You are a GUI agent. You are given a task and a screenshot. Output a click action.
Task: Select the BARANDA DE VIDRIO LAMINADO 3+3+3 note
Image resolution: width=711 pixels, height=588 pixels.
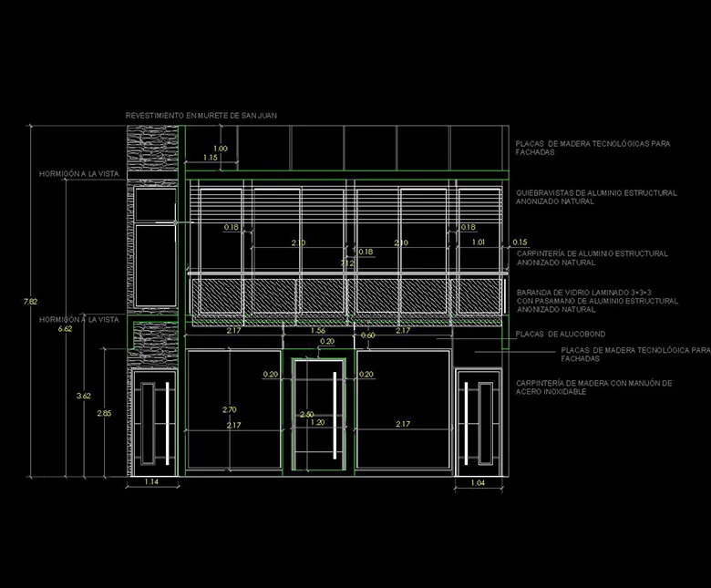[597, 301]
